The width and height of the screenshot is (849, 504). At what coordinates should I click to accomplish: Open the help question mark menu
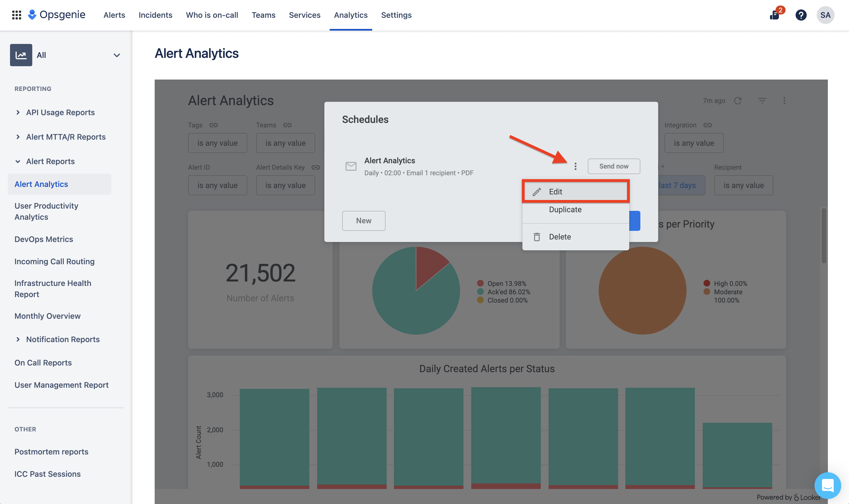point(801,15)
